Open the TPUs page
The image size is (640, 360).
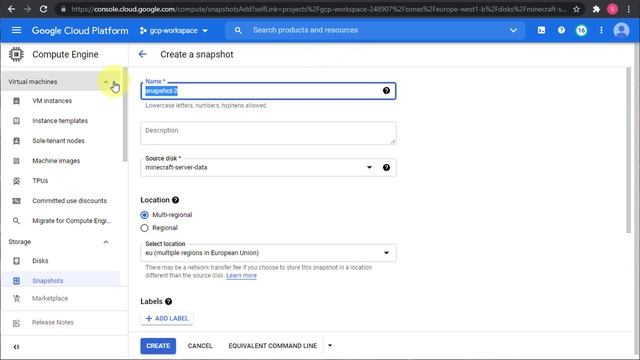[40, 181]
